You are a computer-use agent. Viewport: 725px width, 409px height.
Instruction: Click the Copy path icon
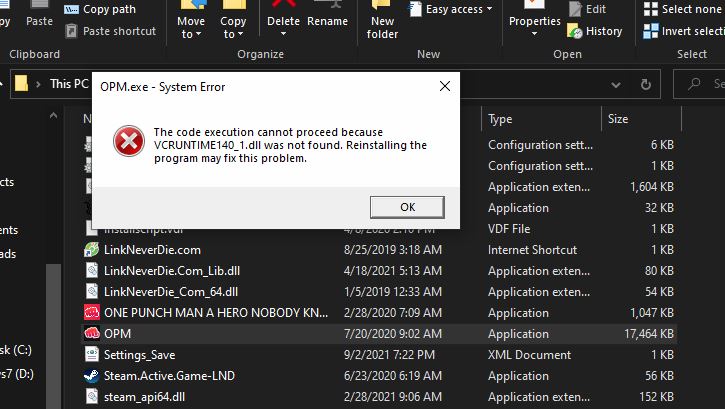(71, 9)
